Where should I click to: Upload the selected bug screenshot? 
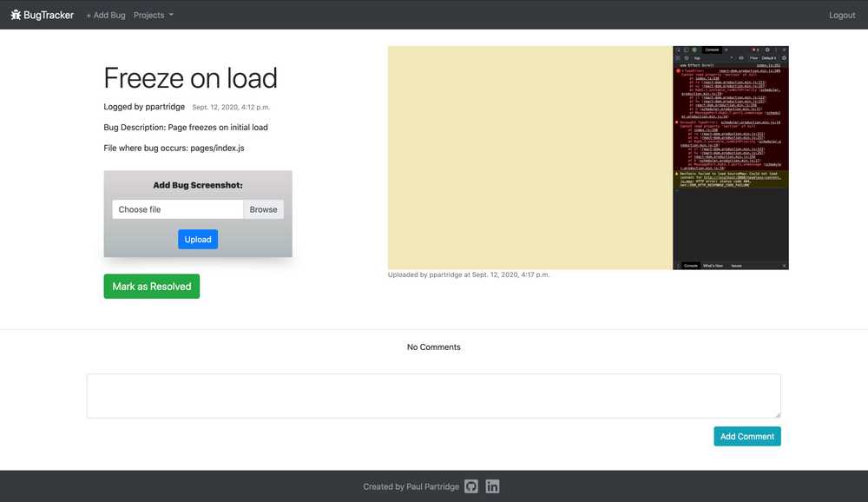point(198,240)
